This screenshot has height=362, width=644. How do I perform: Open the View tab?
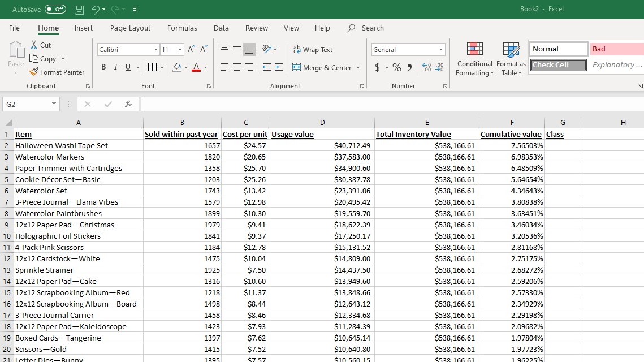(x=291, y=28)
